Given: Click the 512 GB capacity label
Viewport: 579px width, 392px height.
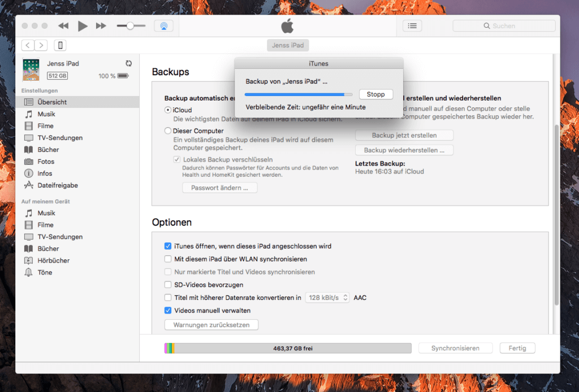Looking at the screenshot, I should click(x=58, y=76).
